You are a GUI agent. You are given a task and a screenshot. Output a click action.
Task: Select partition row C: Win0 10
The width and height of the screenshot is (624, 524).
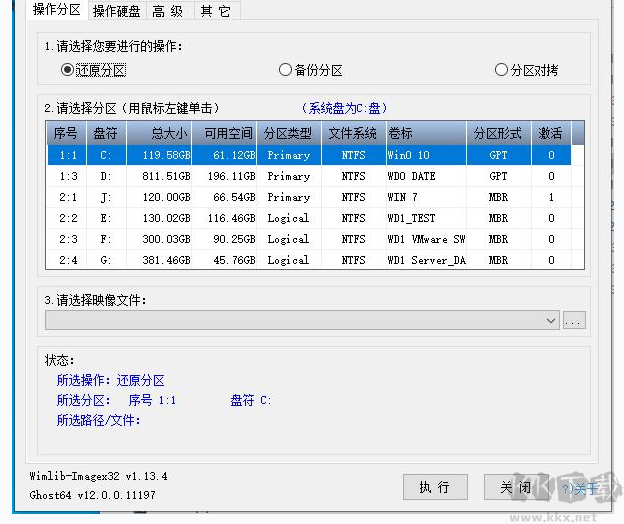click(x=309, y=155)
